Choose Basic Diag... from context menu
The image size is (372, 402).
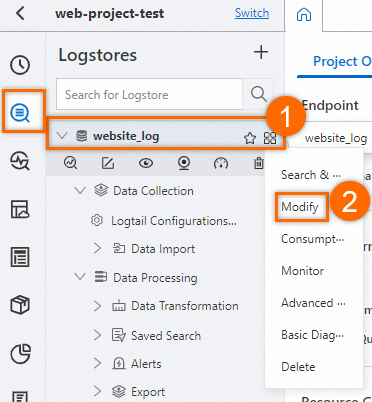[x=312, y=335]
